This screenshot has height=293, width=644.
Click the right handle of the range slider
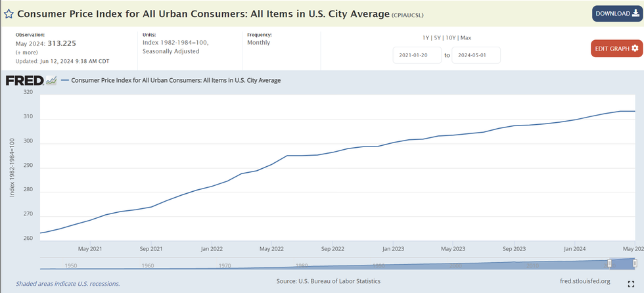634,263
